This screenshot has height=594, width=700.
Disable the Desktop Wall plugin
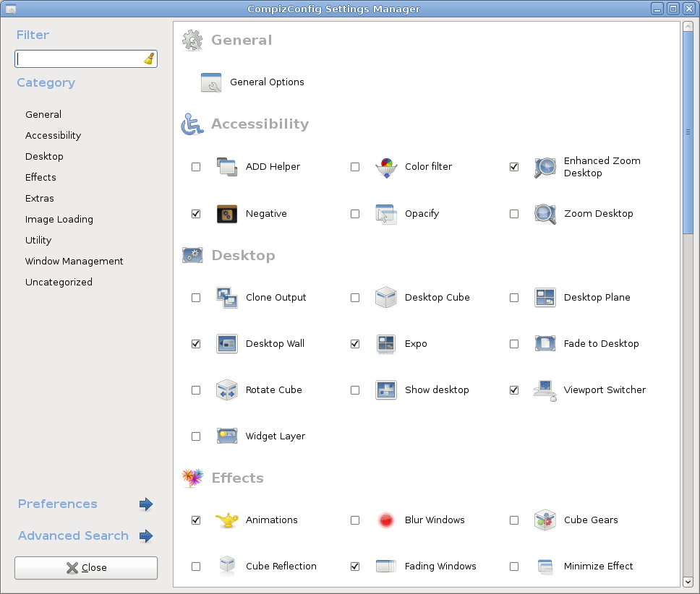click(196, 343)
